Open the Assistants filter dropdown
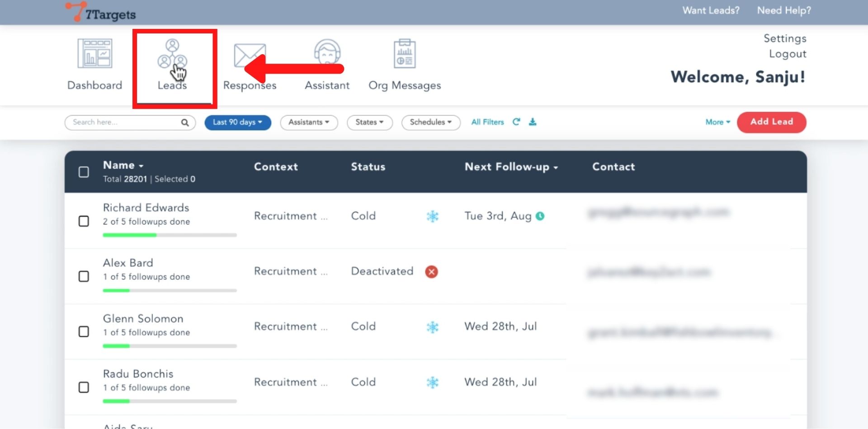 (309, 122)
